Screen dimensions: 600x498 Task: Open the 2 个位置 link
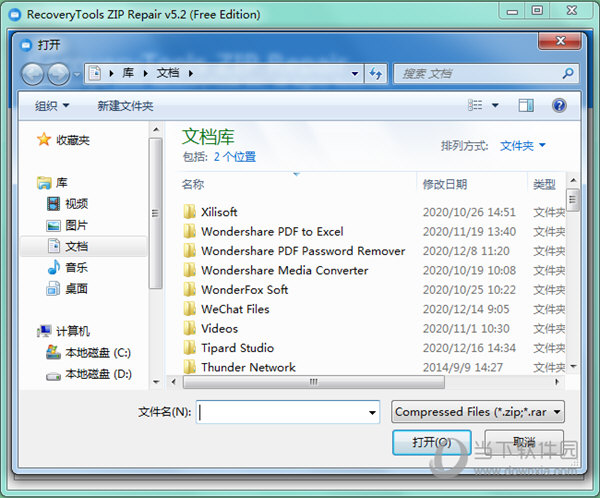point(235,157)
